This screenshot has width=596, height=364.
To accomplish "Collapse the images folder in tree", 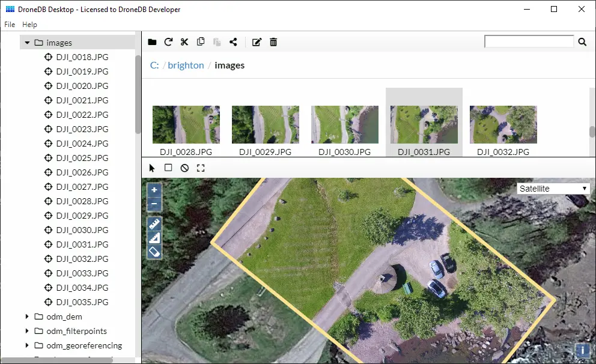I will [27, 43].
